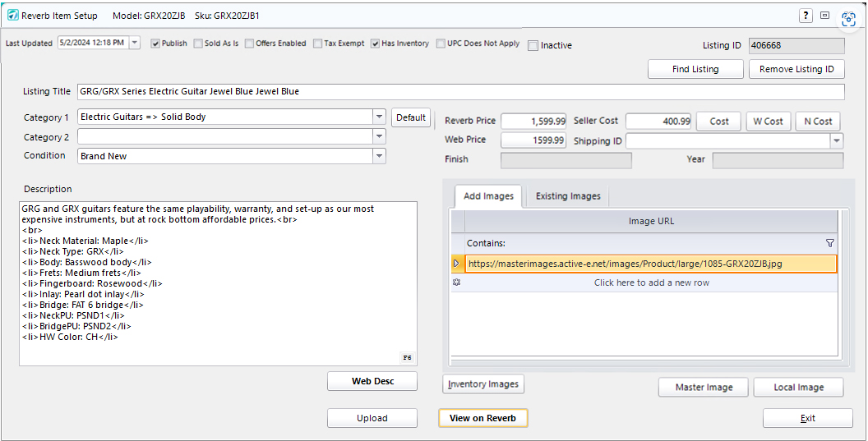Click the Web Desc button

(x=372, y=381)
